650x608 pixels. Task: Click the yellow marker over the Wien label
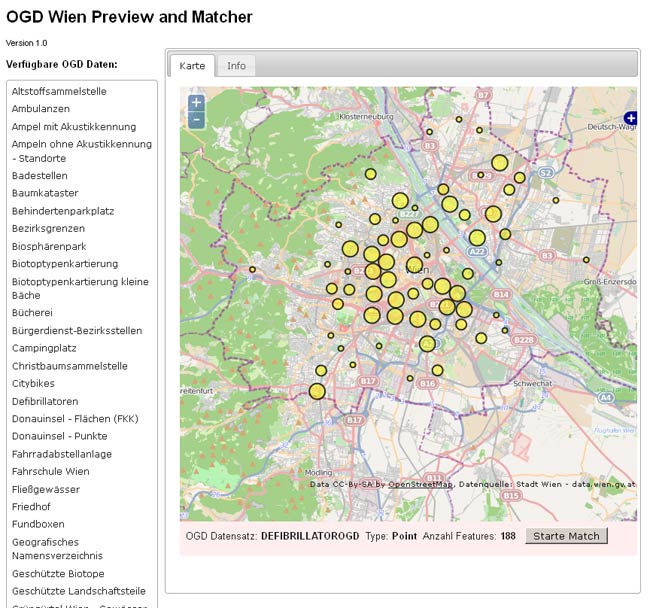coord(415,265)
